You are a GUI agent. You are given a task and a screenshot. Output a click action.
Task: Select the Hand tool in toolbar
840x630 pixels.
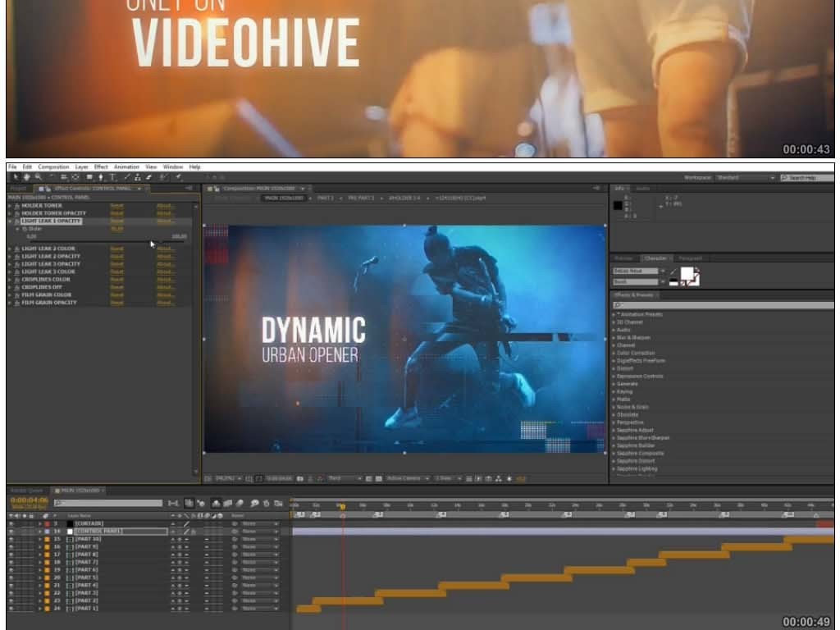(x=26, y=177)
